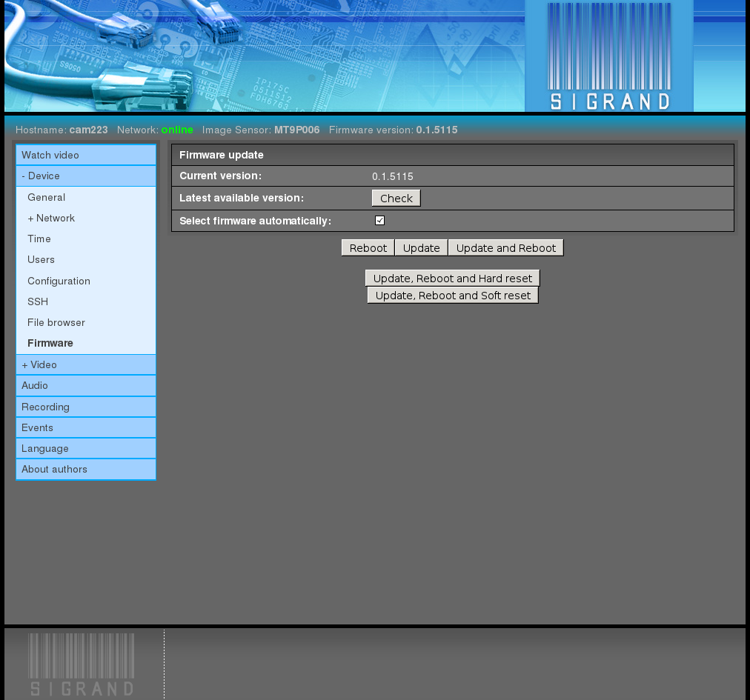750x700 pixels.
Task: Open the File browser page
Action: [x=56, y=323]
